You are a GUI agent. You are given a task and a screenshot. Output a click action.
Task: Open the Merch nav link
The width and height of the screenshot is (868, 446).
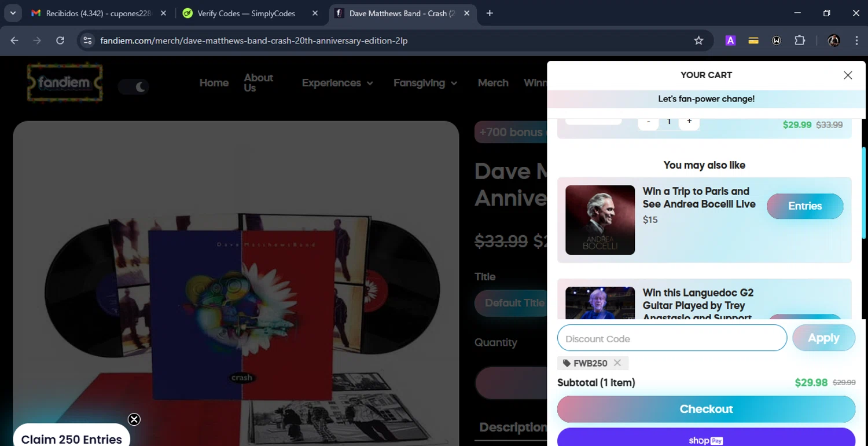(x=493, y=83)
